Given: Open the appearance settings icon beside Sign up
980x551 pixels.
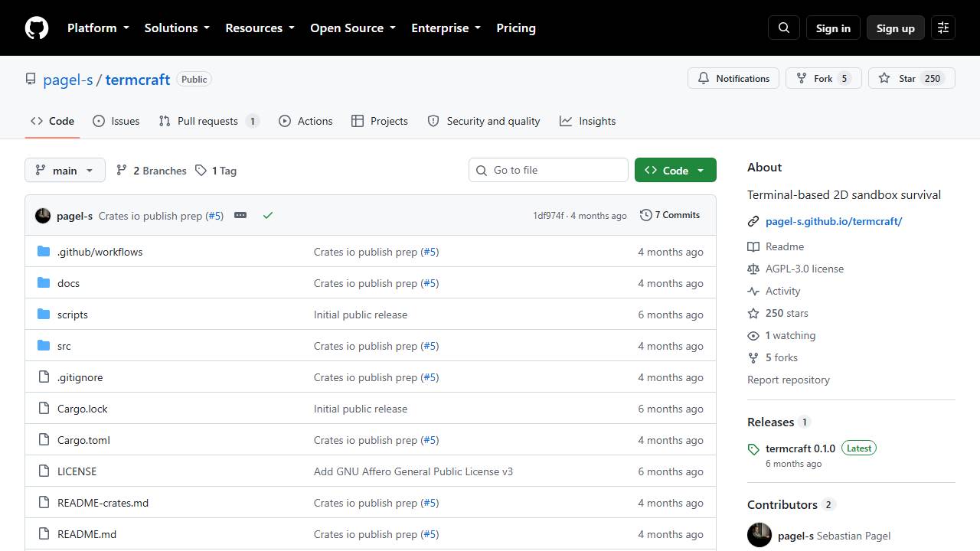Looking at the screenshot, I should point(943,28).
